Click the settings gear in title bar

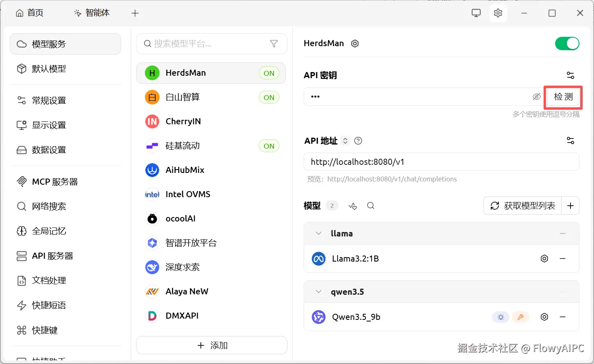pos(498,13)
